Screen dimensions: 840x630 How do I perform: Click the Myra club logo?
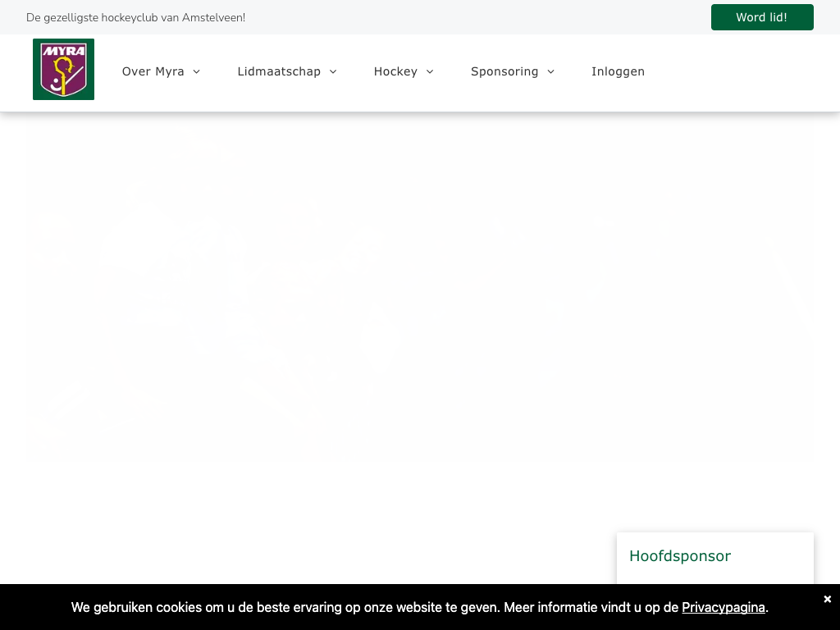tap(63, 69)
